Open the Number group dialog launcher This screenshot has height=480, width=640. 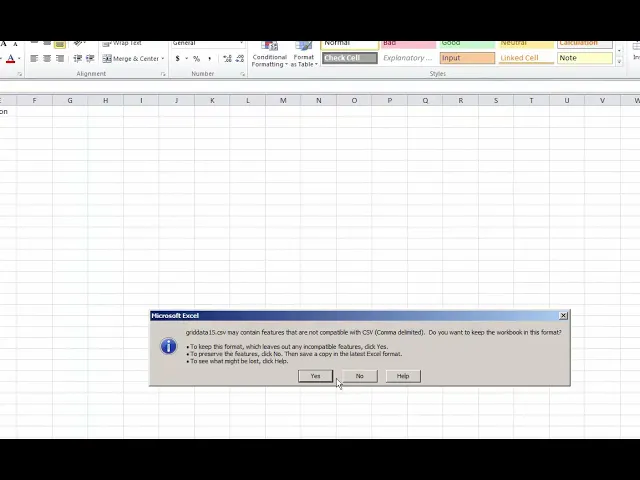pyautogui.click(x=242, y=74)
